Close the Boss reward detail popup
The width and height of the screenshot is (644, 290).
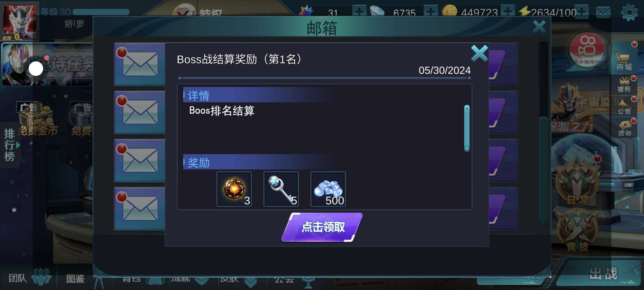479,53
